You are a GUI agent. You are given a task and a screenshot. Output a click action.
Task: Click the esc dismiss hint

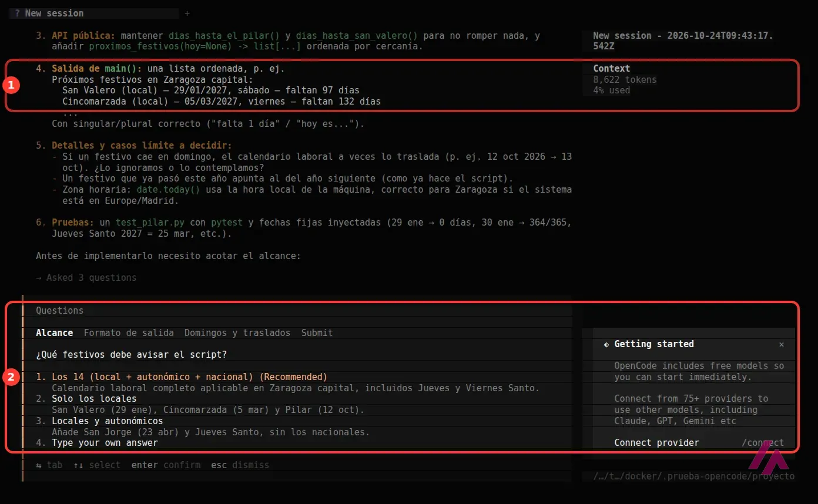(x=240, y=465)
